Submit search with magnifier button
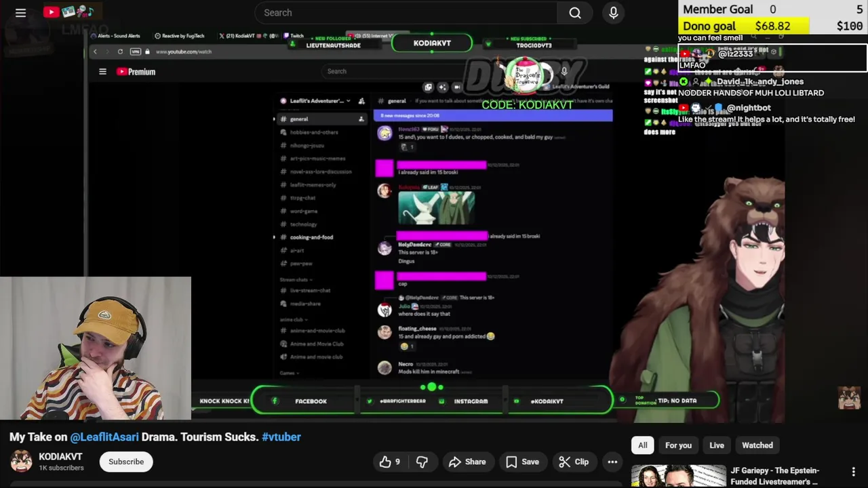Screen dimensions: 868x488 pyautogui.click(x=575, y=13)
